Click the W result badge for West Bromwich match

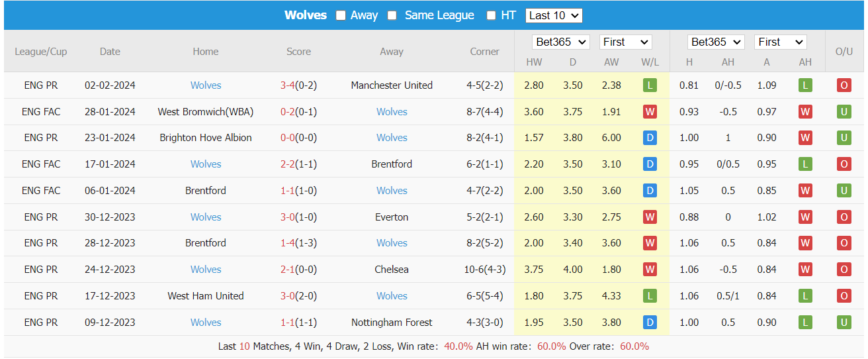click(650, 112)
